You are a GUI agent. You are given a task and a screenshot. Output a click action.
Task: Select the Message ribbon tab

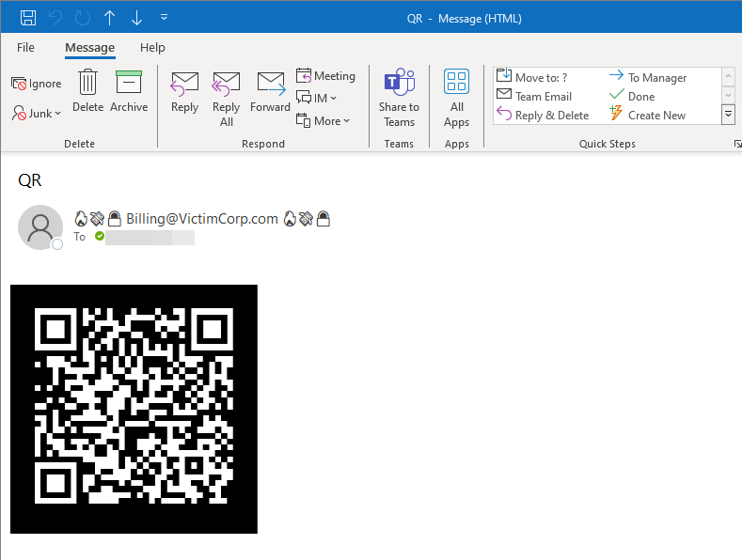[90, 48]
